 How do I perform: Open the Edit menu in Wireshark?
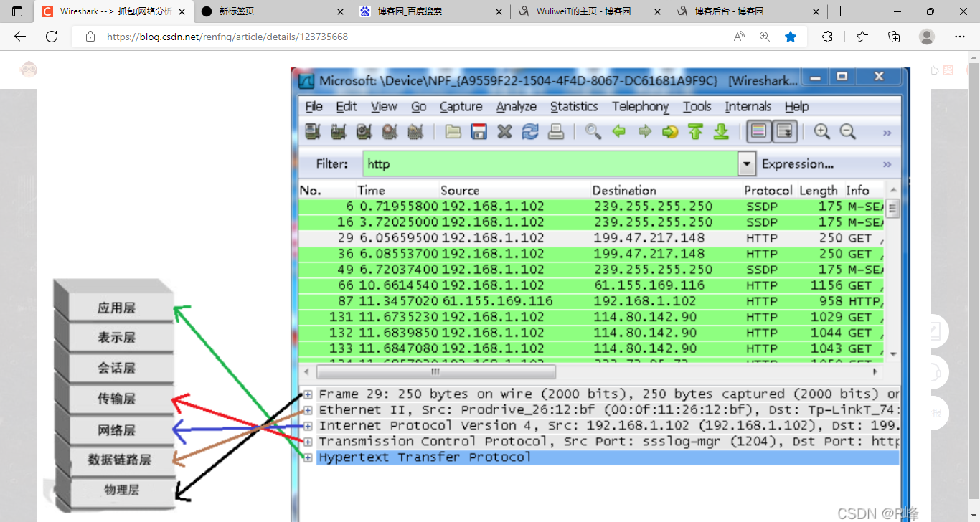[x=347, y=106]
